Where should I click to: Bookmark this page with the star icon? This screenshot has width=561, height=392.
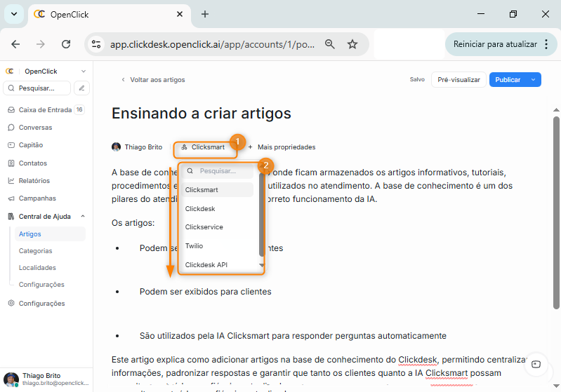[352, 44]
